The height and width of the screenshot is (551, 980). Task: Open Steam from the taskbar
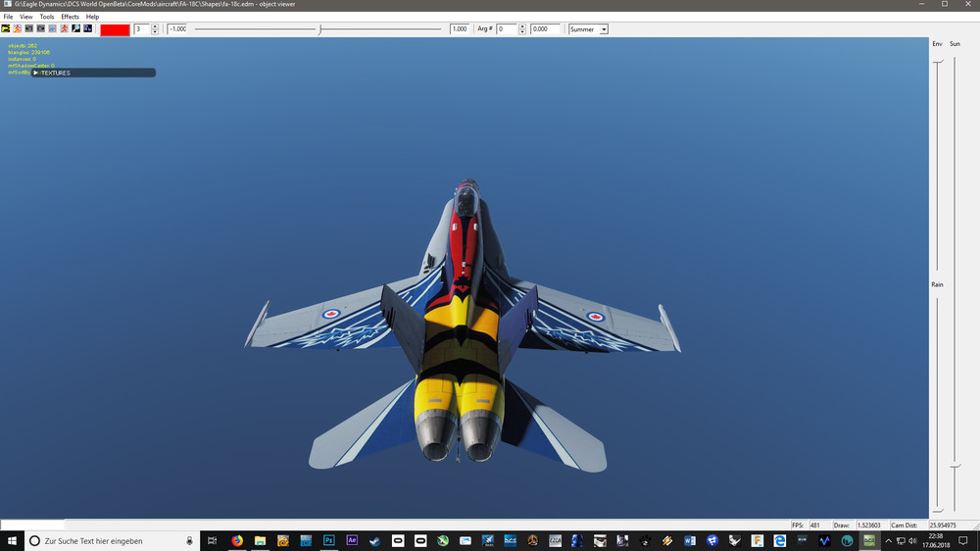pos(374,541)
